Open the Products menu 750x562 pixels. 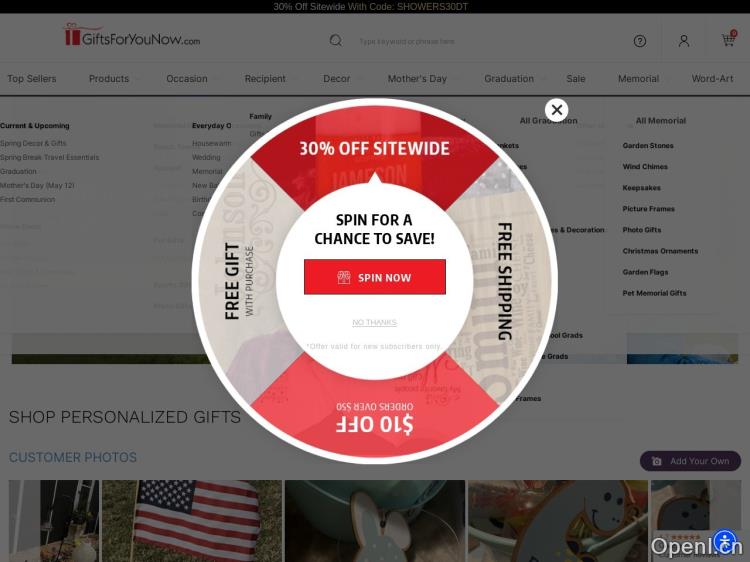[109, 78]
